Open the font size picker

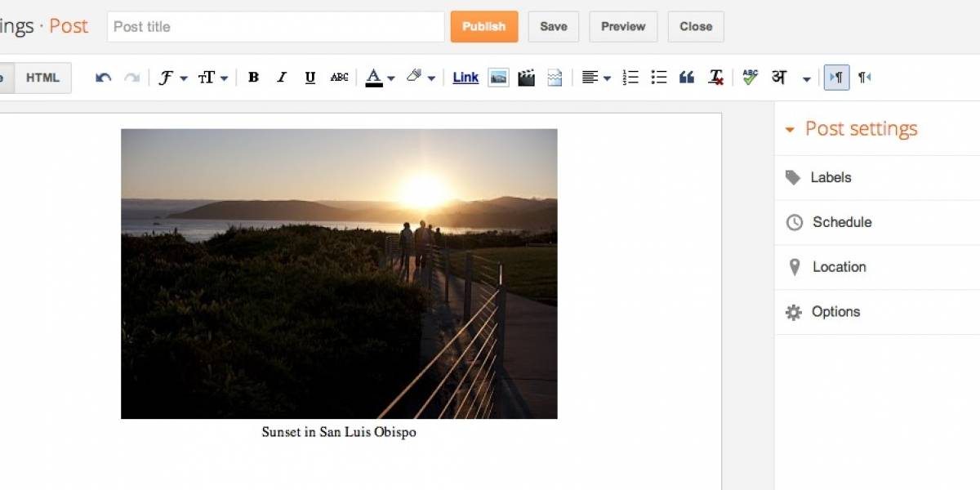tap(212, 78)
